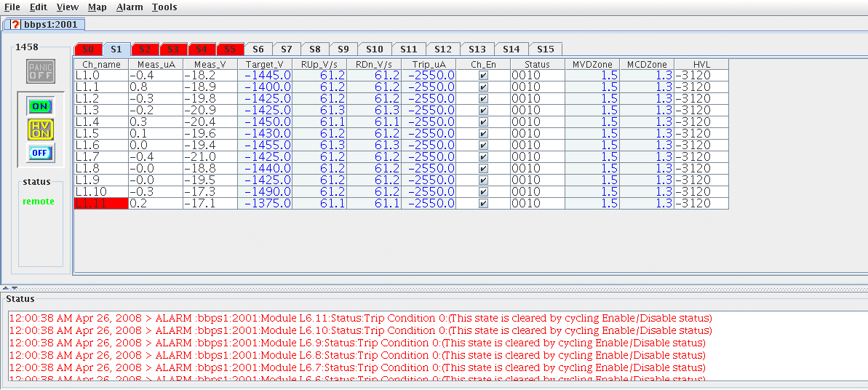Switch to the red S3 slot tab
Viewport: 868px width, 390px height.
coord(173,49)
